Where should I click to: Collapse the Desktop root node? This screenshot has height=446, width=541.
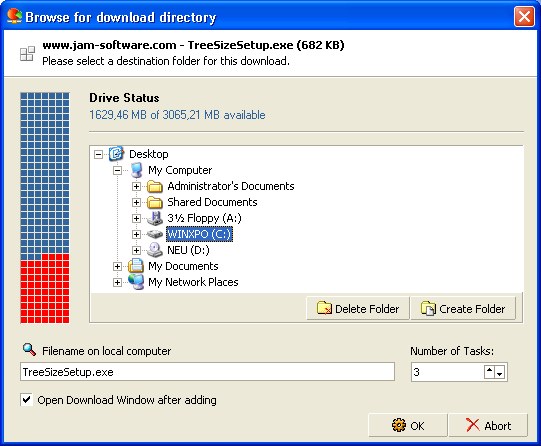tap(98, 154)
